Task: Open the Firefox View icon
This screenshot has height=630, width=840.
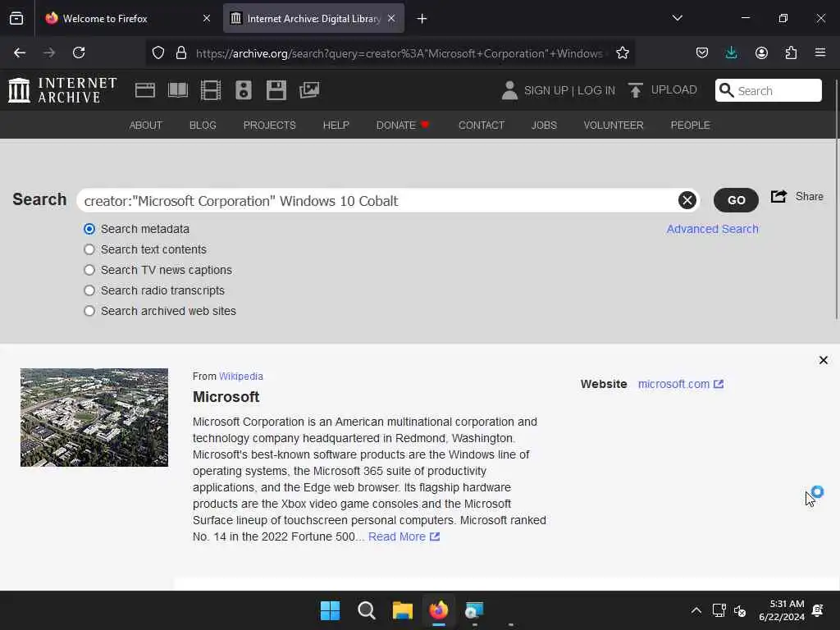Action: click(x=16, y=18)
